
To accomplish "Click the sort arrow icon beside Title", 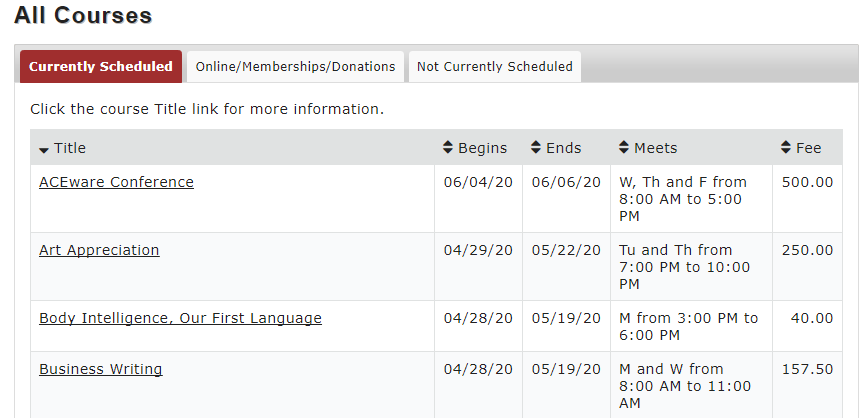I will (44, 150).
